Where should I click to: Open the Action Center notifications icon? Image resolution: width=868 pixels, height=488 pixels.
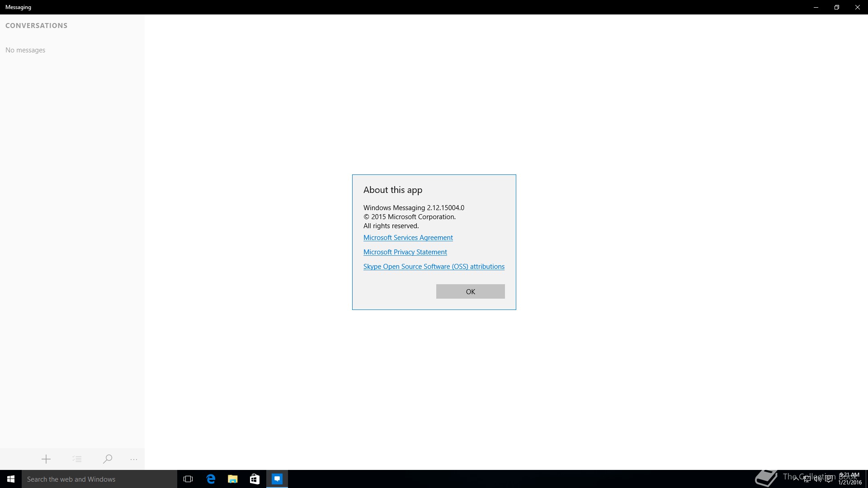(829, 479)
